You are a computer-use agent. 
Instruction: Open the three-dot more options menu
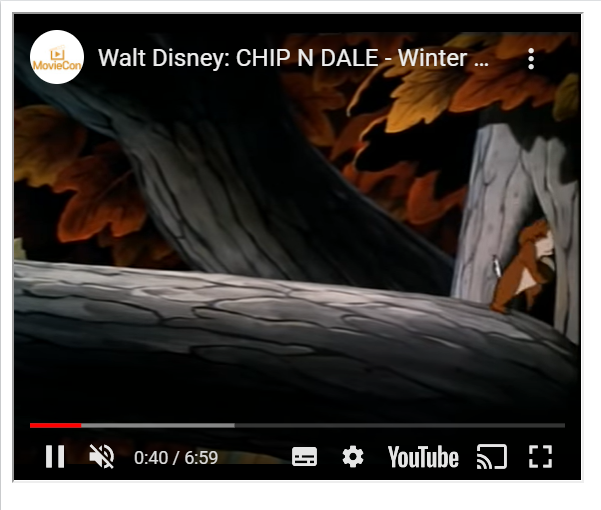point(531,59)
